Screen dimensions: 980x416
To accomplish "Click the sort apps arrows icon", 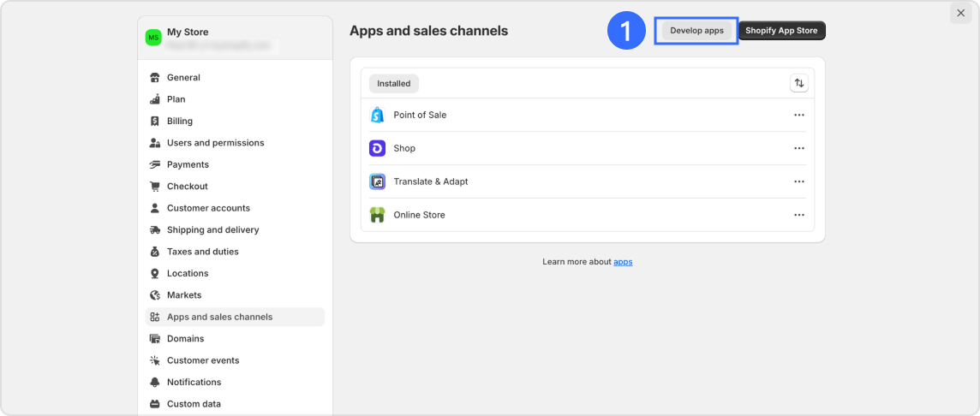I will (798, 83).
